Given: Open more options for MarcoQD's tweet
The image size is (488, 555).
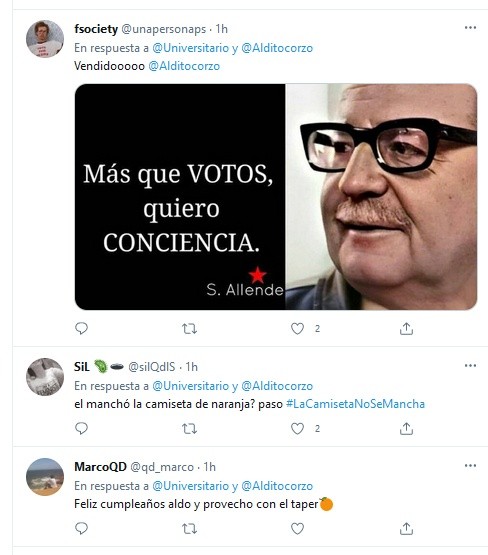Looking at the screenshot, I should coord(470,465).
